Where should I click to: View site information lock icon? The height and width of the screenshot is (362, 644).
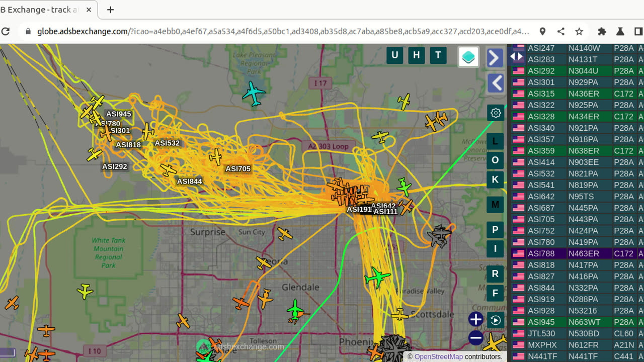tap(27, 31)
